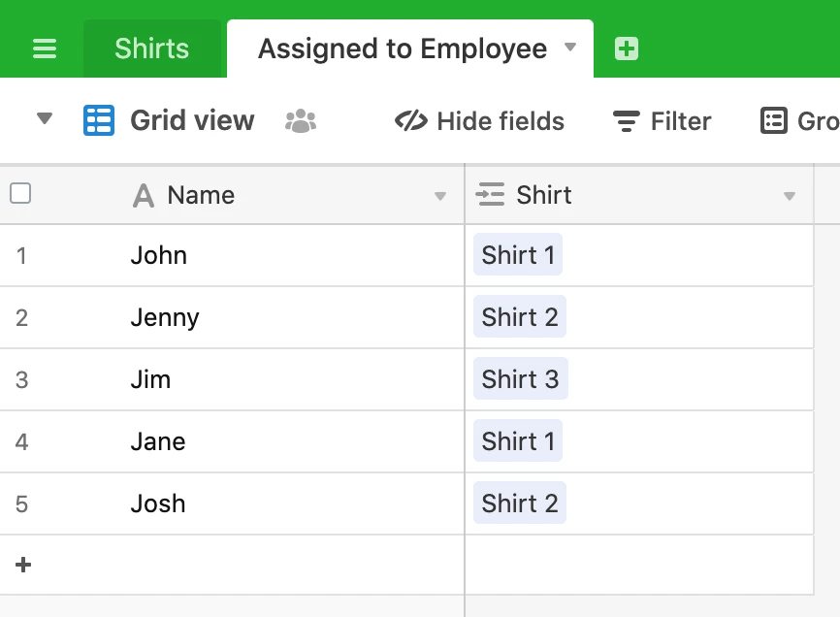Switch to the Shirts table tab
Screen dimensions: 840x617
point(152,49)
